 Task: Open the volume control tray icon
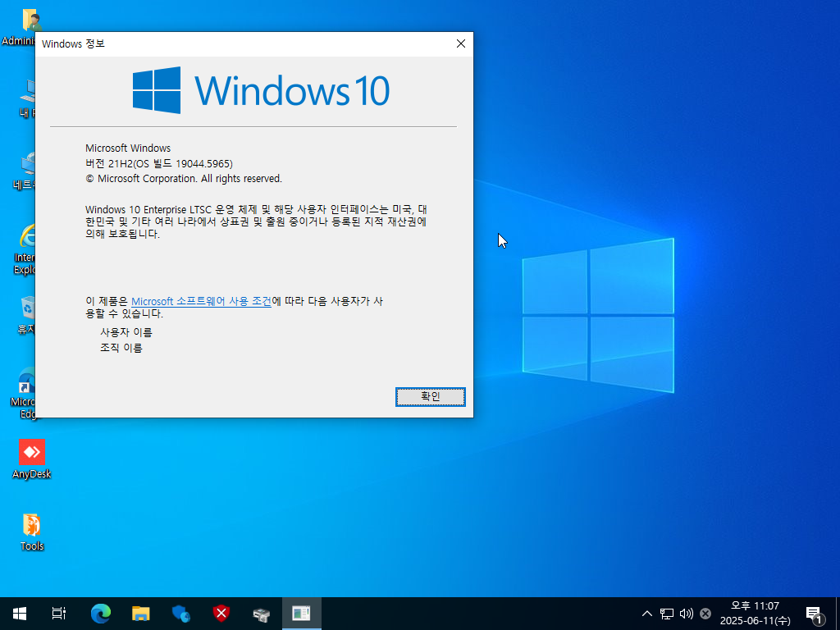687,614
